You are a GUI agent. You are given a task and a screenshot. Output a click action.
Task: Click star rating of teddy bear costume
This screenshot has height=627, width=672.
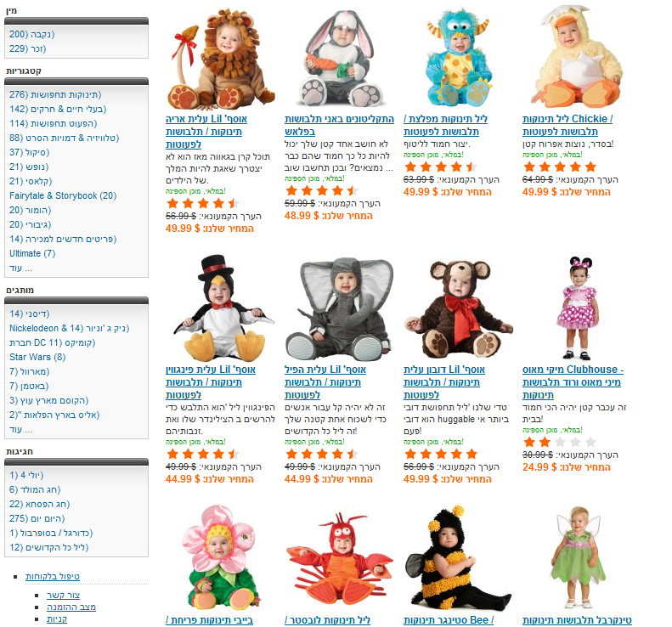click(x=441, y=454)
